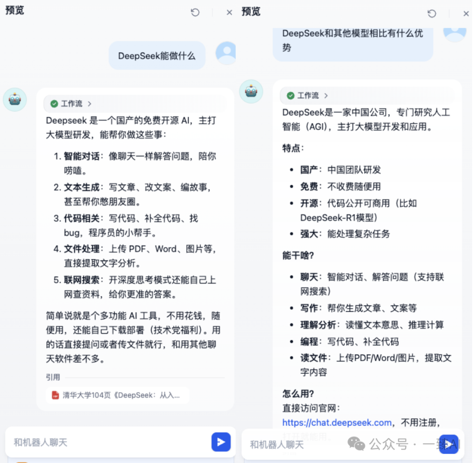Click the right preview refresh icon
476x463 pixels.
click(x=431, y=13)
